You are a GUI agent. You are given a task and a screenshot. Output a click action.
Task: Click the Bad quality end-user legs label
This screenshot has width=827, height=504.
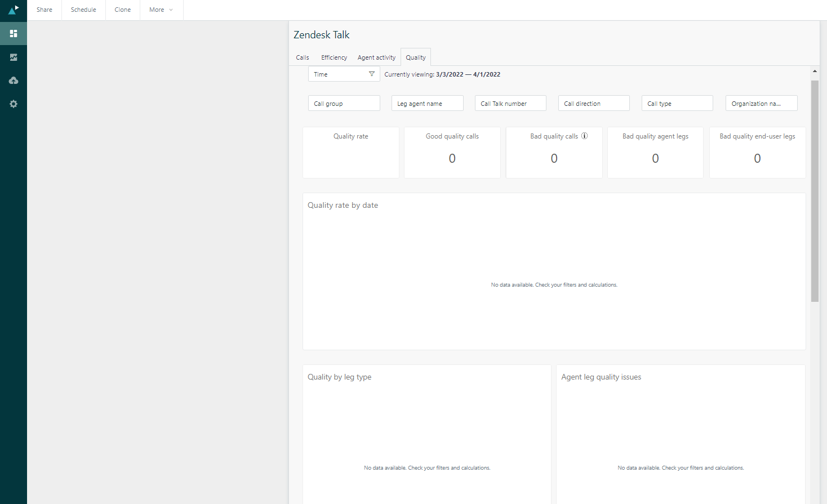(x=757, y=136)
